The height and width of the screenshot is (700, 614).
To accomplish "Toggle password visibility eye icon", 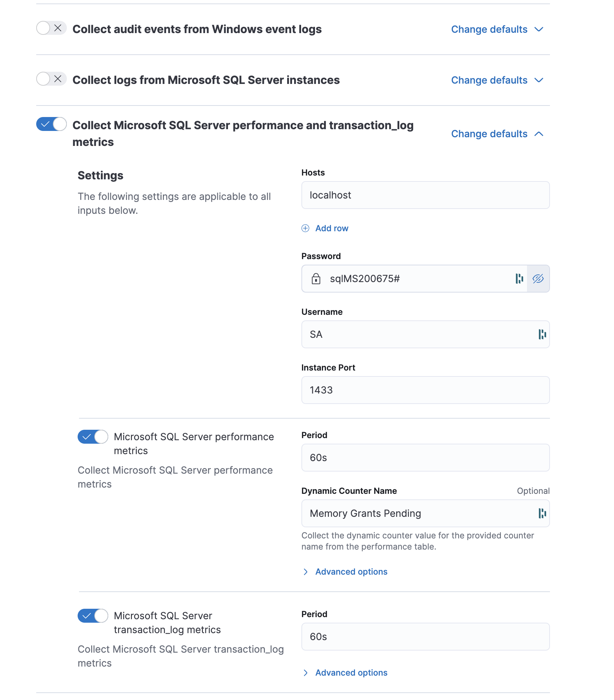I will pyautogui.click(x=538, y=279).
